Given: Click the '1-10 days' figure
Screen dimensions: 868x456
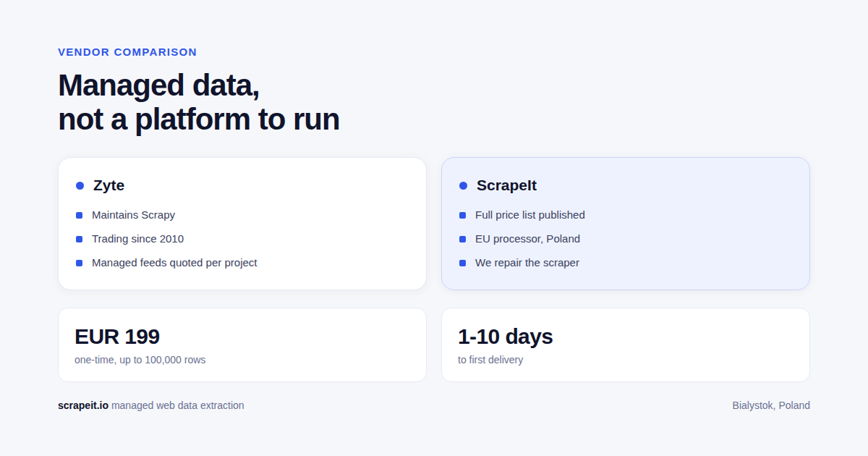Looking at the screenshot, I should point(505,337).
